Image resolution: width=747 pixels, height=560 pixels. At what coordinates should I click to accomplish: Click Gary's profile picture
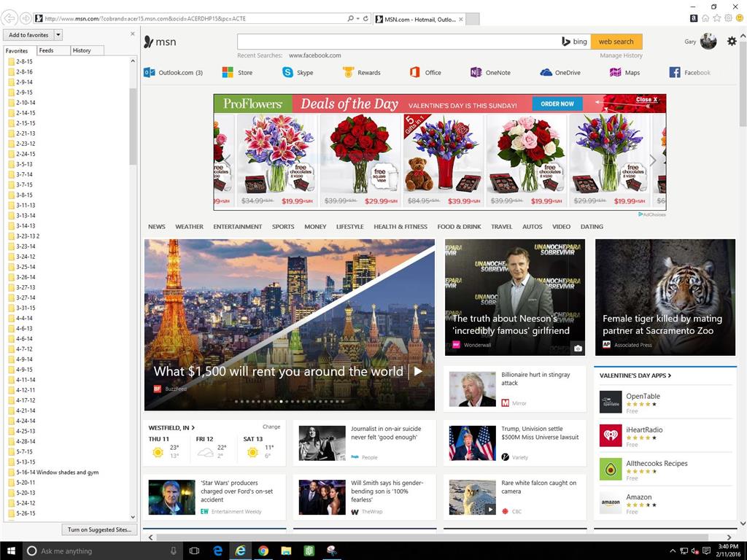point(708,42)
